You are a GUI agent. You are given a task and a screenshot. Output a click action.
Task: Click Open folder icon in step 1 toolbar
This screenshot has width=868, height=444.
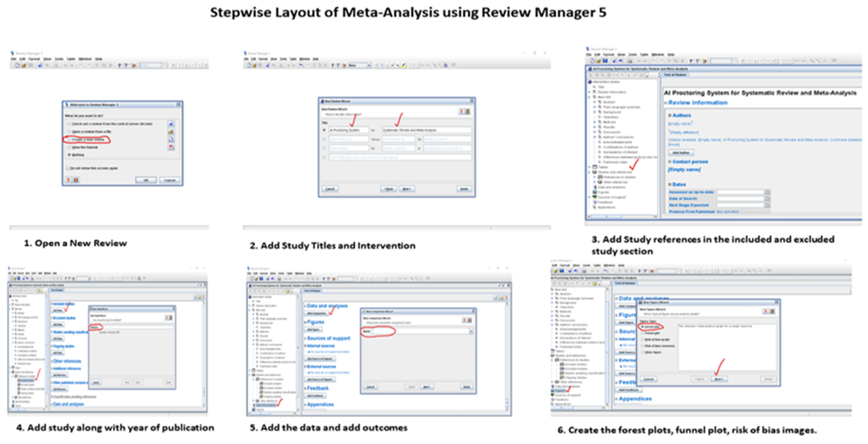24,65
